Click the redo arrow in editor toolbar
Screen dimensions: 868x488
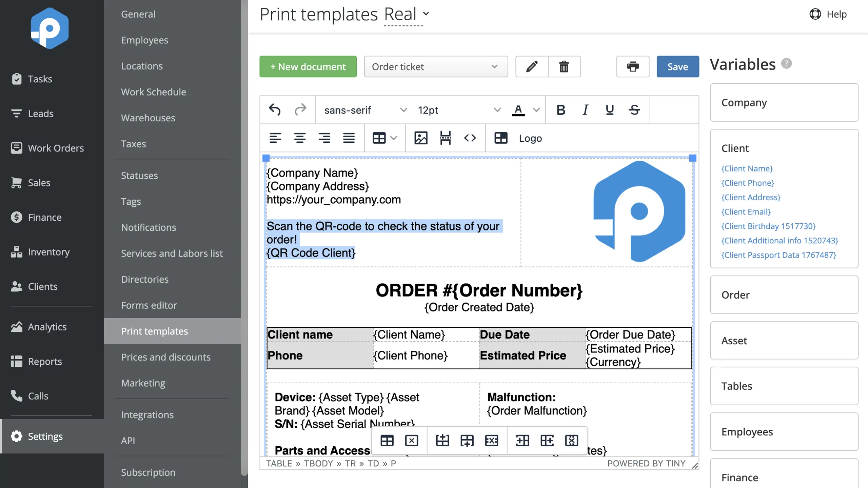(300, 110)
